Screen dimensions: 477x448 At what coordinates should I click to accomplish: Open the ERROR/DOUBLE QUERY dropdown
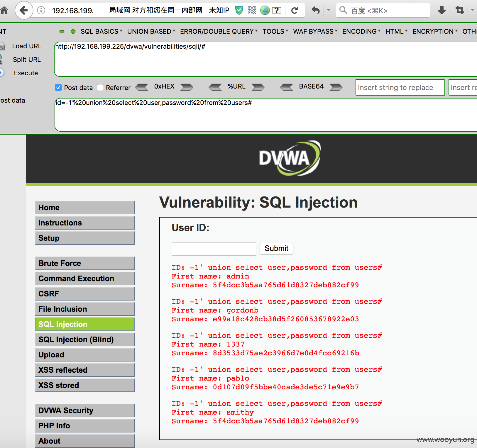point(219,31)
